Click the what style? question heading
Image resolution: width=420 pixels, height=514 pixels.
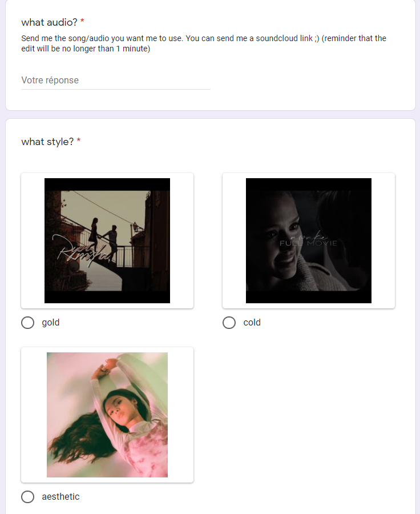(47, 142)
